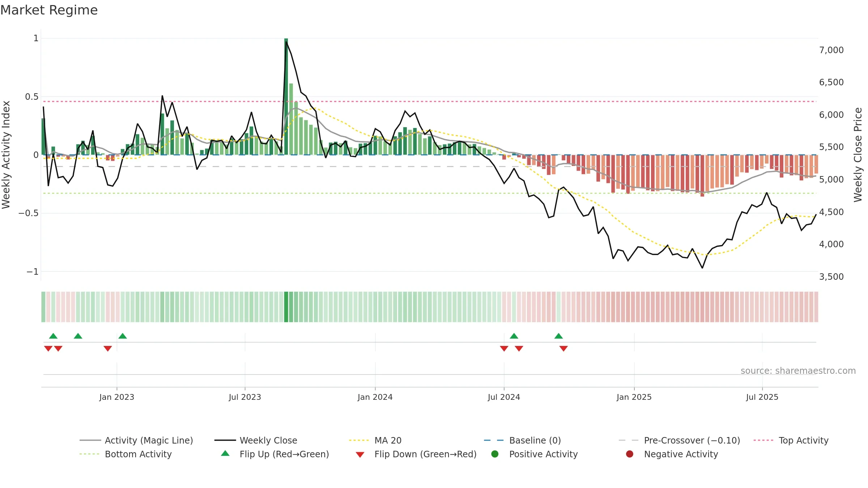Click the −0.5 activity index axis label
This screenshot has width=868, height=488.
pos(29,213)
